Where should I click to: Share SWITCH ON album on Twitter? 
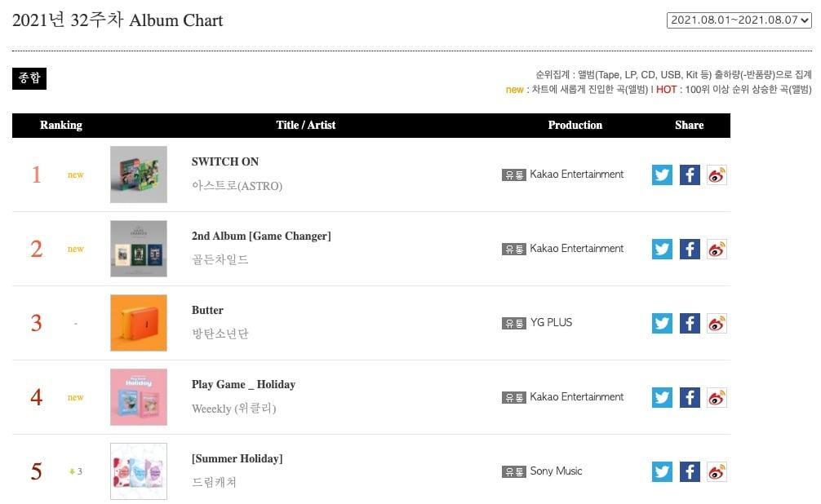(662, 175)
